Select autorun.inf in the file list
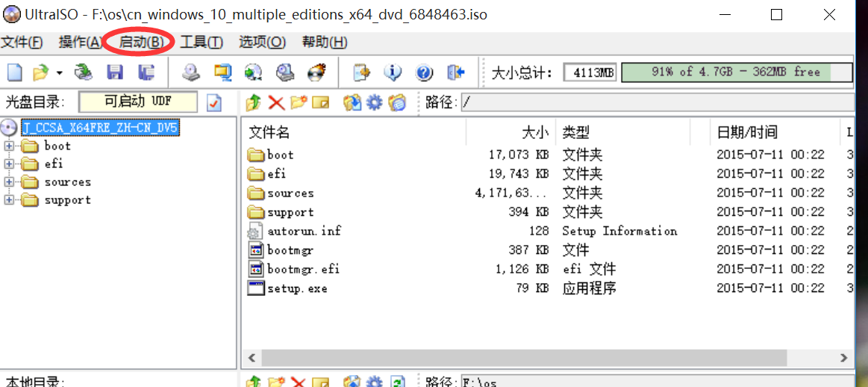The height and width of the screenshot is (387, 868). (x=304, y=231)
